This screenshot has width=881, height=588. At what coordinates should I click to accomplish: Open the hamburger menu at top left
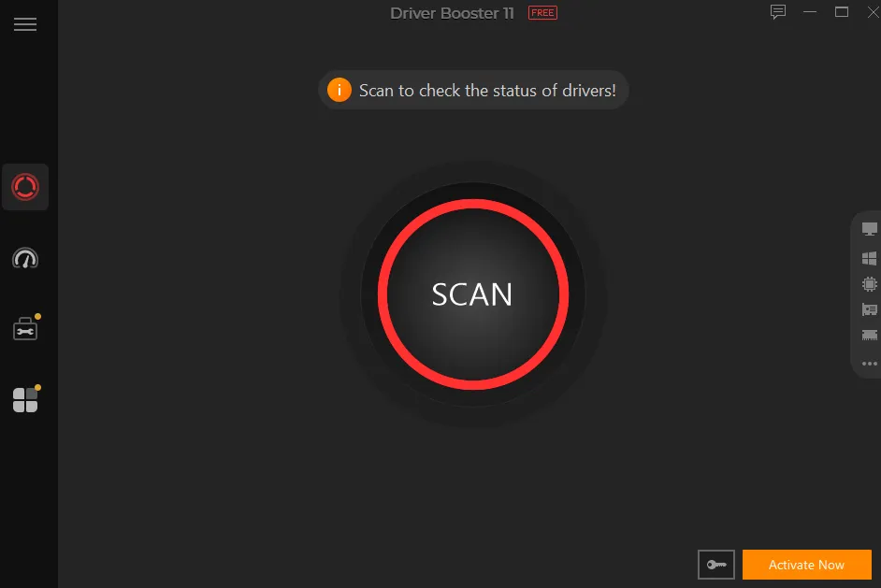point(24,24)
